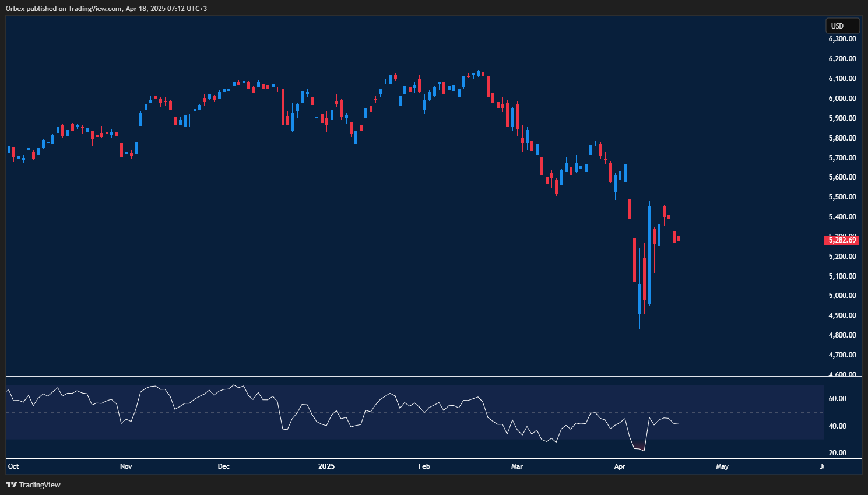Click the Orbex published on TradingView.com header text
Viewport: 868px width, 495px height.
(106, 8)
